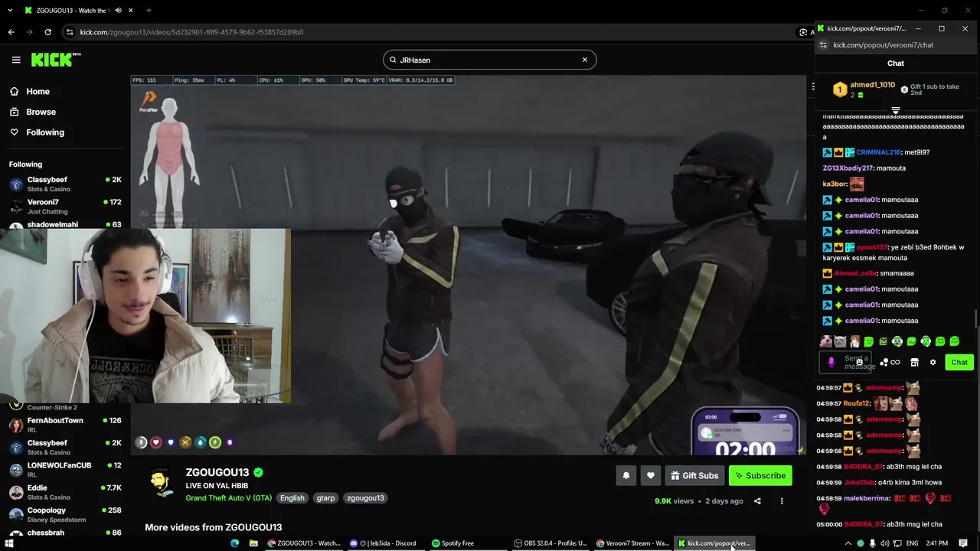The height and width of the screenshot is (551, 980).
Task: Open Verooni7 Stream window in taskbar
Action: [x=633, y=543]
